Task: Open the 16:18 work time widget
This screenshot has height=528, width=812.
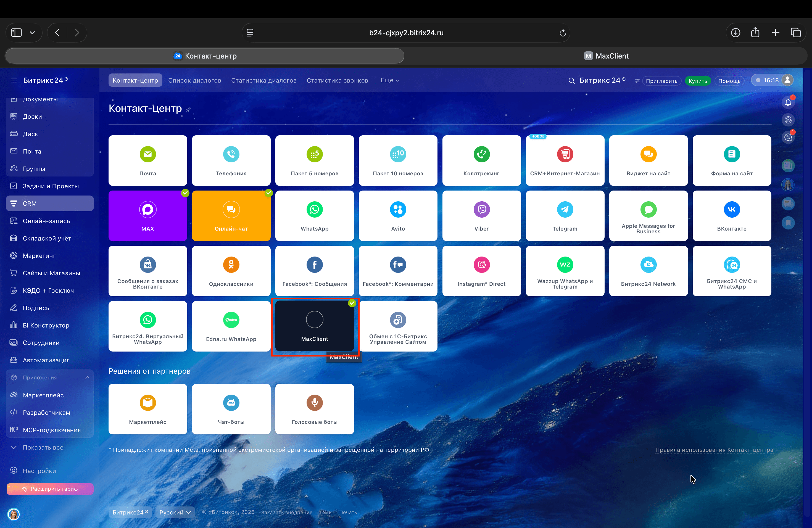Action: point(772,80)
